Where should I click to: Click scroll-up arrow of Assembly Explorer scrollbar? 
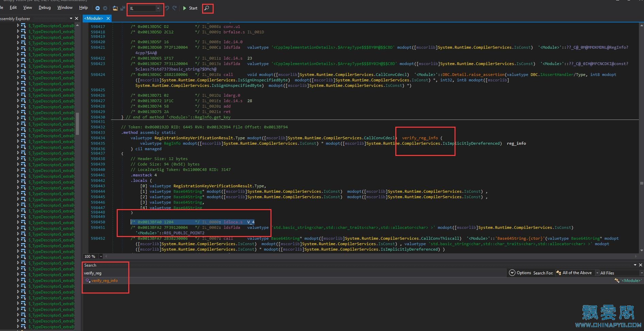pos(78,25)
